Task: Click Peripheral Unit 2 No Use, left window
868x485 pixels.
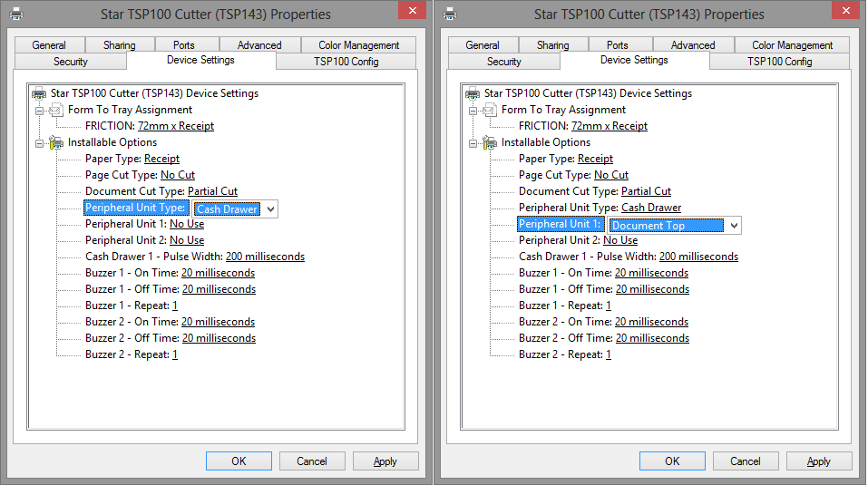Action: [187, 240]
